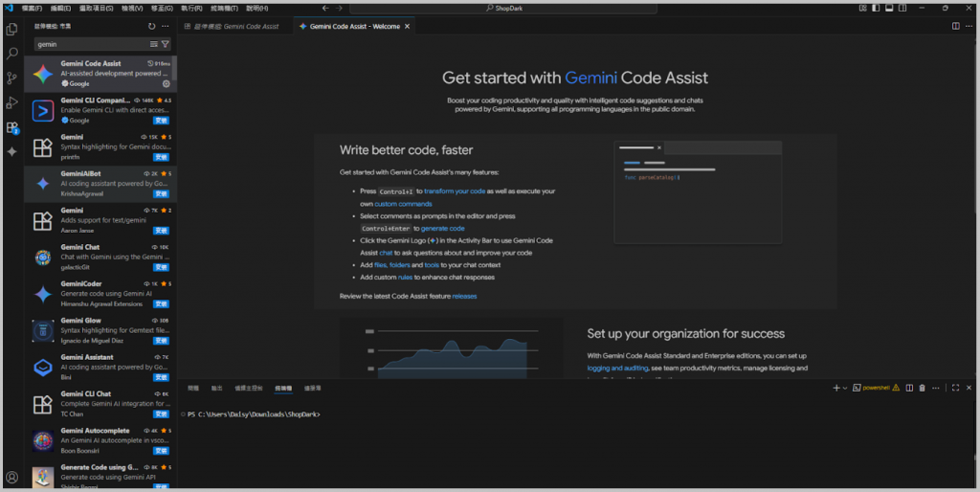Select Gemini Code Assist extension in list
Viewport: 980px width, 492px height.
point(100,74)
